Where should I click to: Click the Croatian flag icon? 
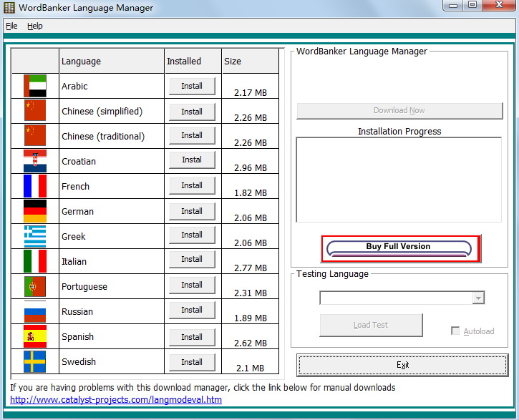pos(35,161)
